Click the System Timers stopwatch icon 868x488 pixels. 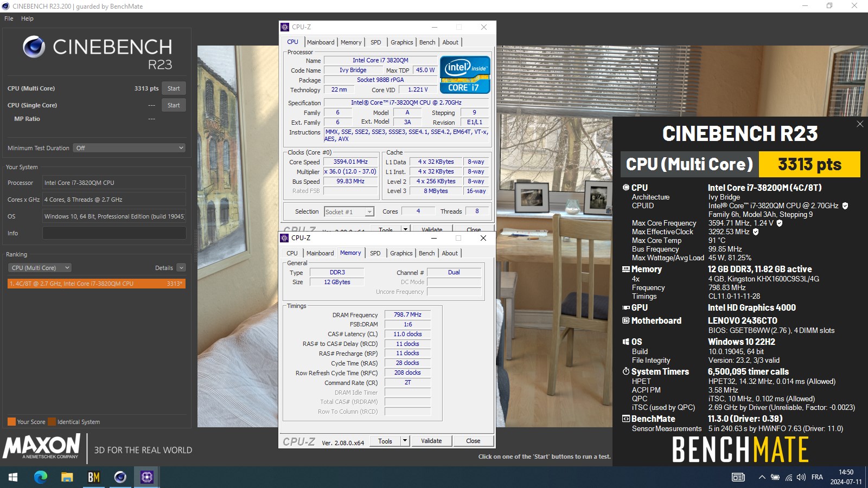point(626,371)
